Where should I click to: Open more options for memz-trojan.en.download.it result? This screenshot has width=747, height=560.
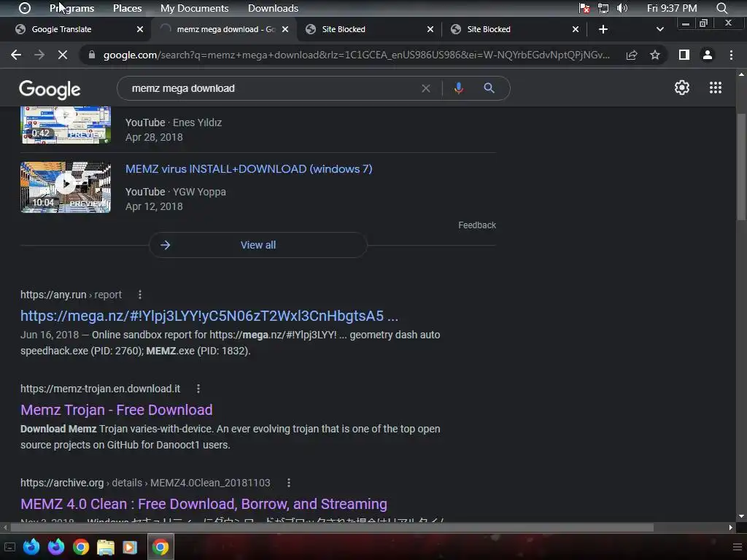(x=198, y=389)
